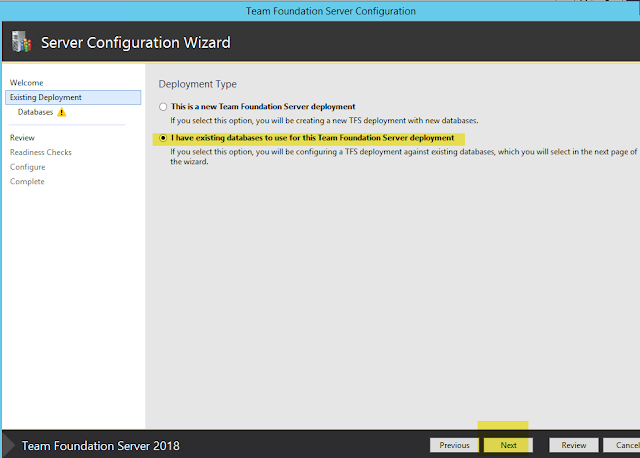Viewport: 640px width, 458px height.
Task: Click the Team Foundation Server 2018 footer text
Action: [101, 446]
